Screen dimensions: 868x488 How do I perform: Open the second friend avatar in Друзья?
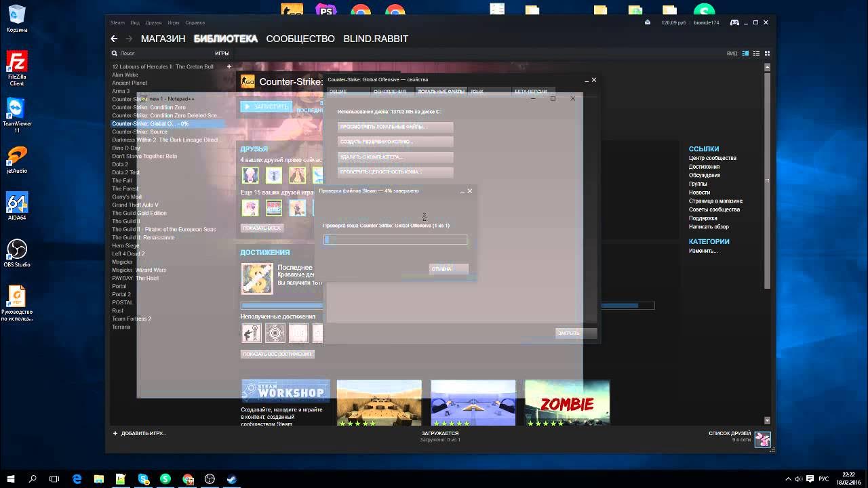tap(273, 176)
